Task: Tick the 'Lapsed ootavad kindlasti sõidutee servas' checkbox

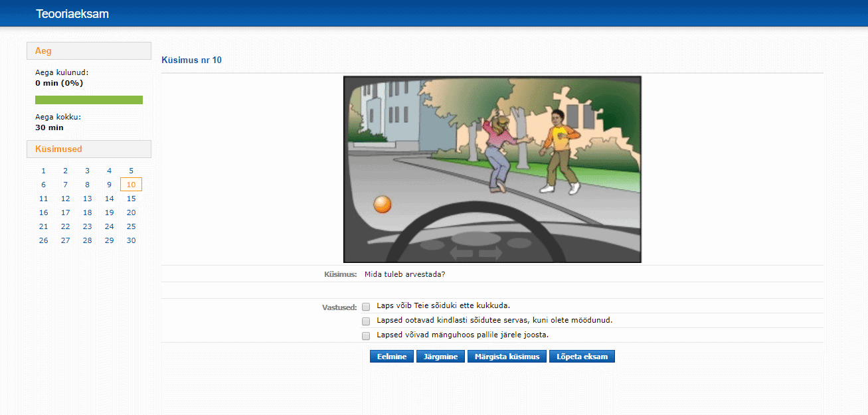Action: (366, 321)
